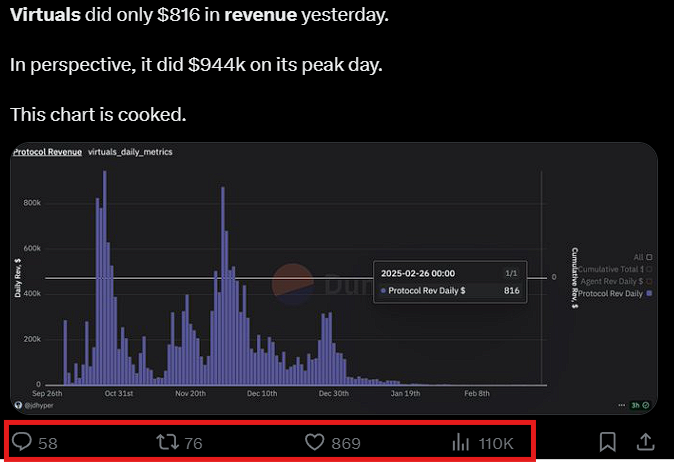This screenshot has height=462, width=674.
Task: Toggle the All legend checkbox
Action: pos(649,257)
